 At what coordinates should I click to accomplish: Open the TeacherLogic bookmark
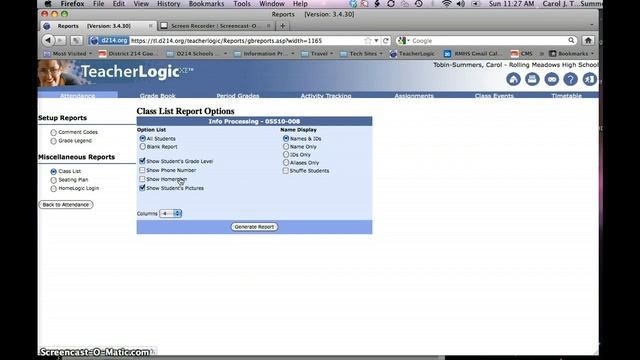(x=412, y=53)
